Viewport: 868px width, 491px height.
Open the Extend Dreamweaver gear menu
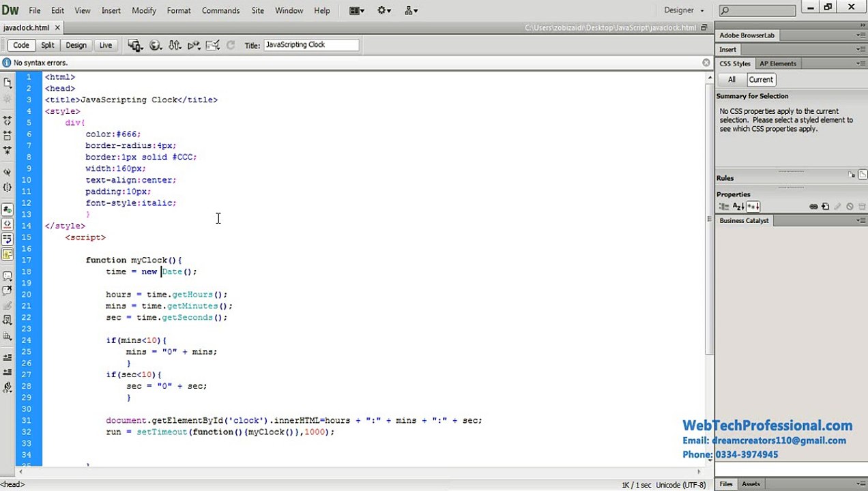pyautogui.click(x=385, y=10)
